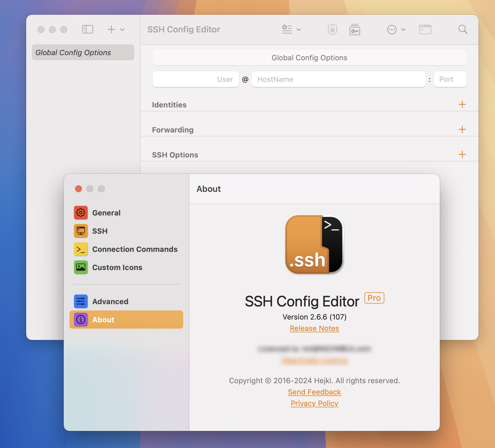Open the SSH settings pane icon
The image size is (495, 448).
point(81,231)
